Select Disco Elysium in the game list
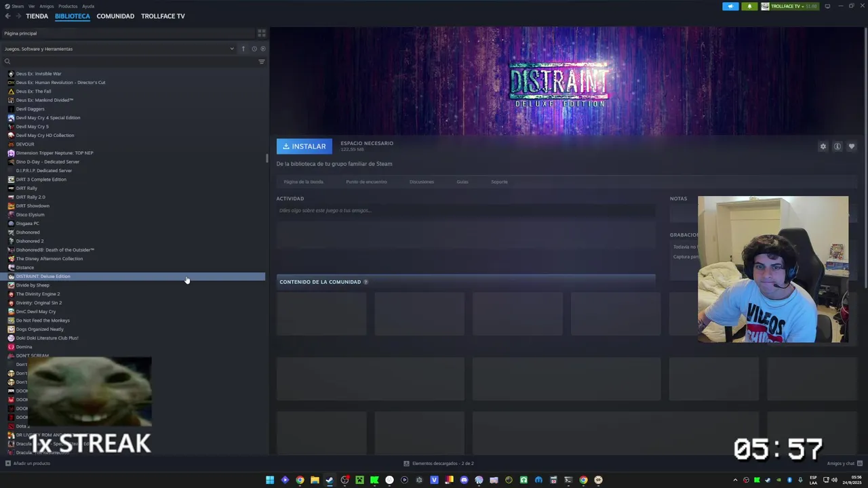 tap(31, 215)
